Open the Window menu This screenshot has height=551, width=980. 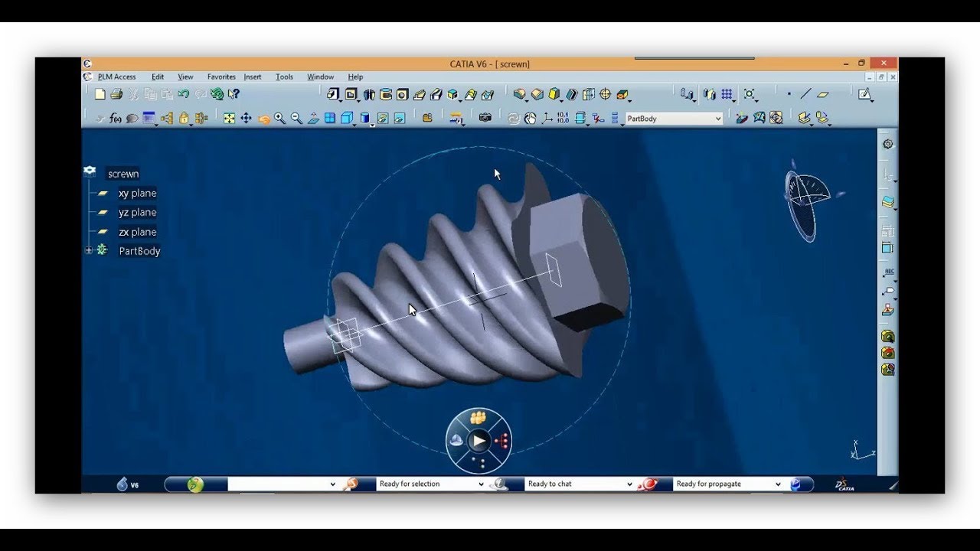tap(320, 77)
